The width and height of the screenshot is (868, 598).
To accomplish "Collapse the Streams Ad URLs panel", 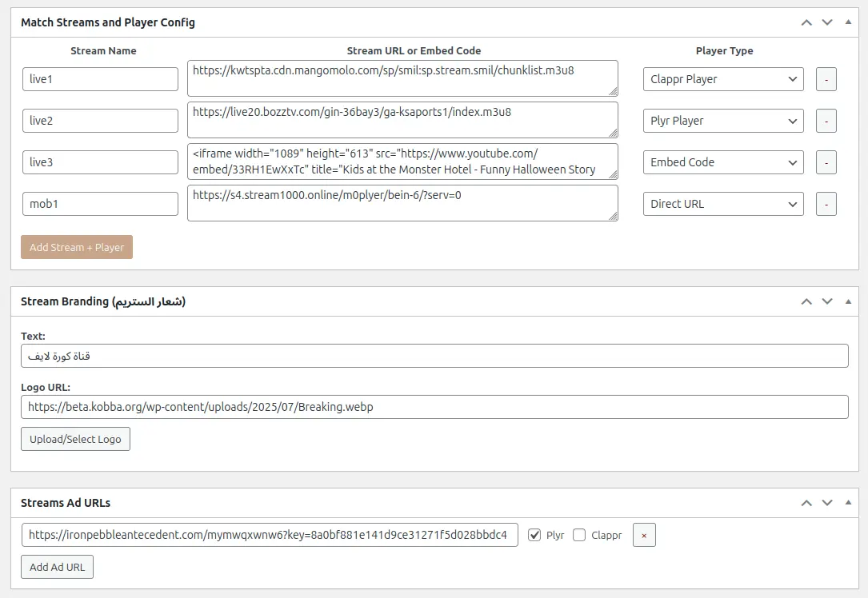I will pyautogui.click(x=848, y=503).
